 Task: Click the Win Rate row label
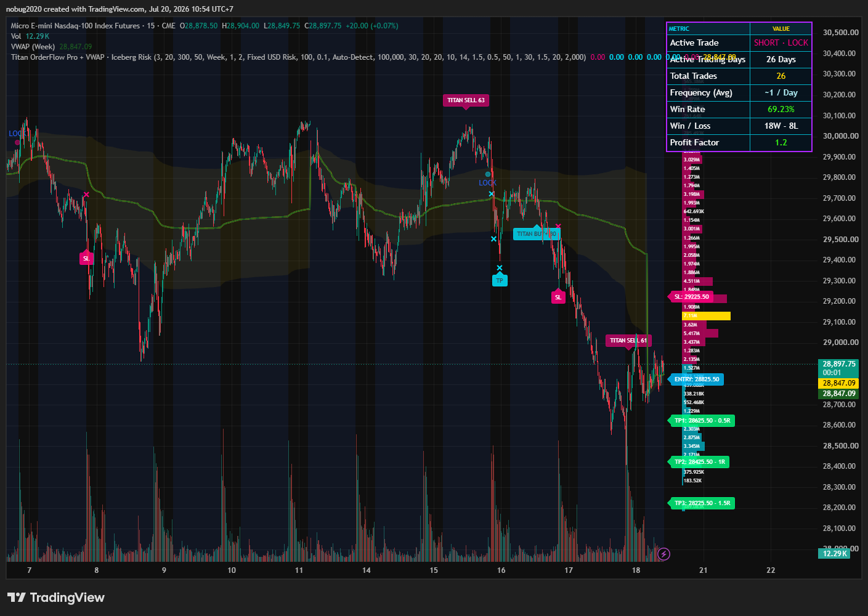688,110
